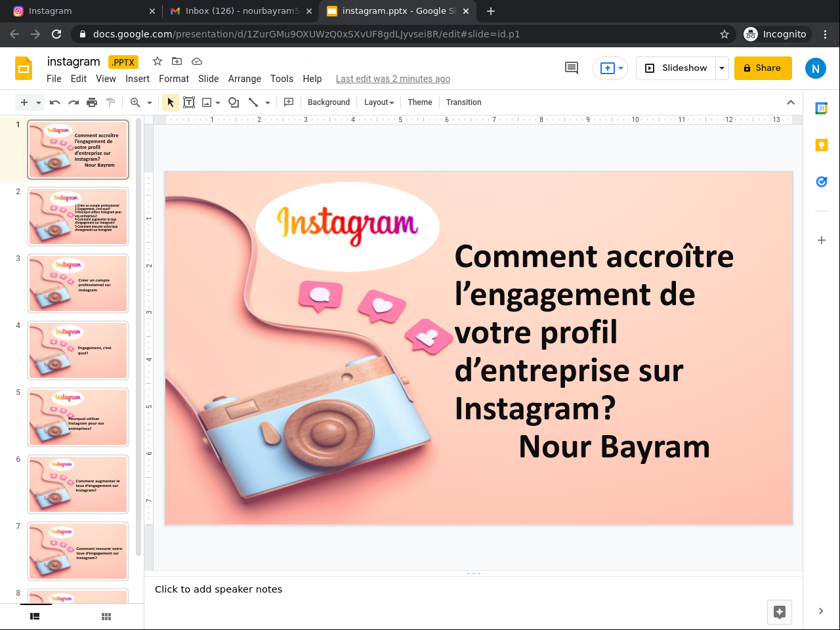The image size is (840, 630).
Task: Open the Arrange menu
Action: pyautogui.click(x=245, y=79)
